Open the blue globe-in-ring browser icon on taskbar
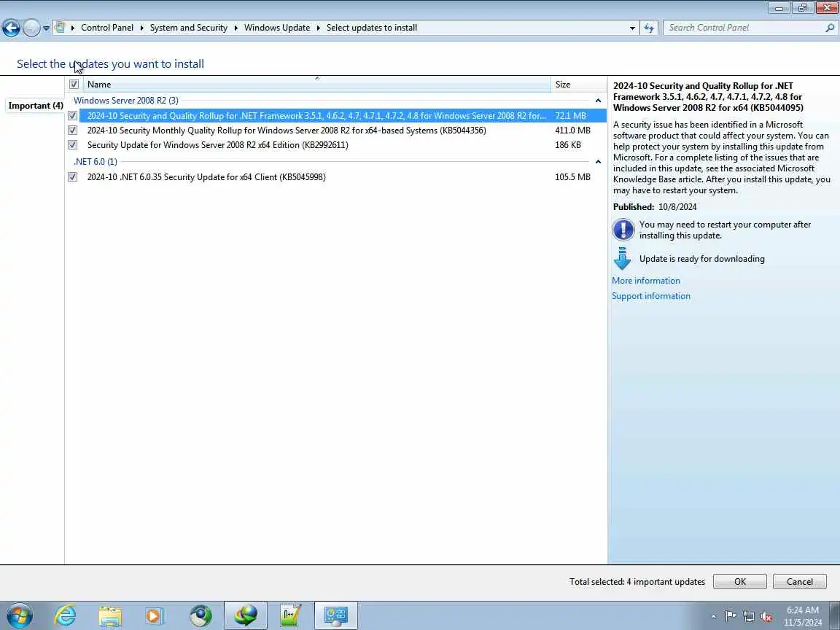 201,616
